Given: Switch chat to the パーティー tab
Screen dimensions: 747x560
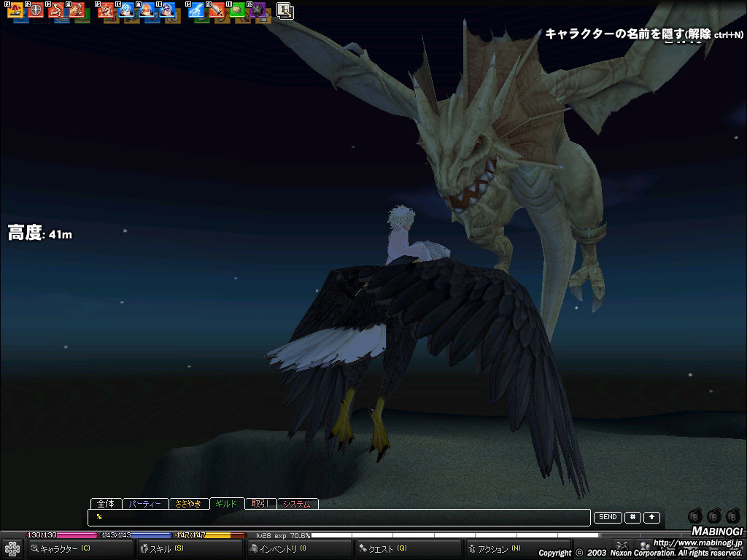Looking at the screenshot, I should pyautogui.click(x=145, y=504).
